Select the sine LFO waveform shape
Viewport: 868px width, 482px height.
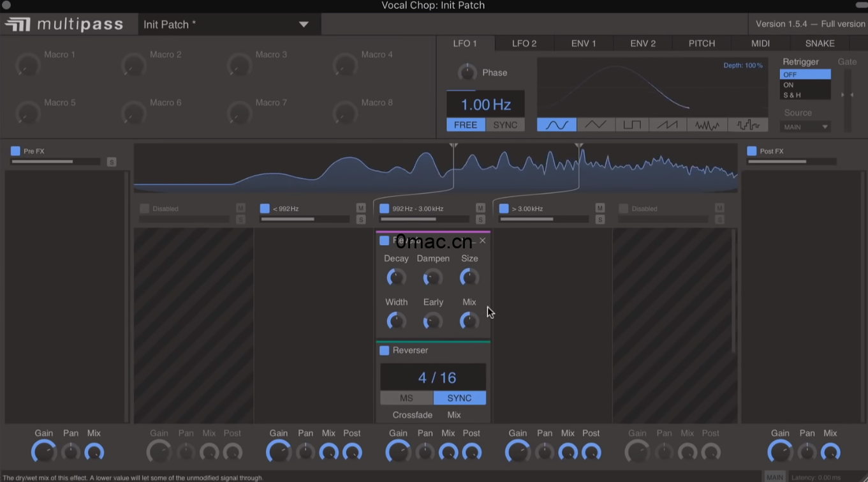[557, 125]
